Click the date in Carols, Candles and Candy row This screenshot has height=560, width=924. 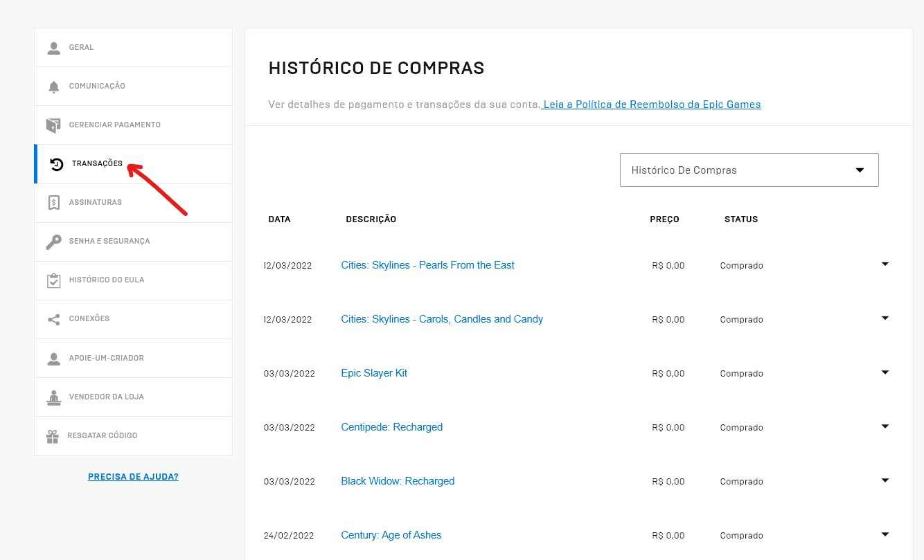[x=288, y=320]
